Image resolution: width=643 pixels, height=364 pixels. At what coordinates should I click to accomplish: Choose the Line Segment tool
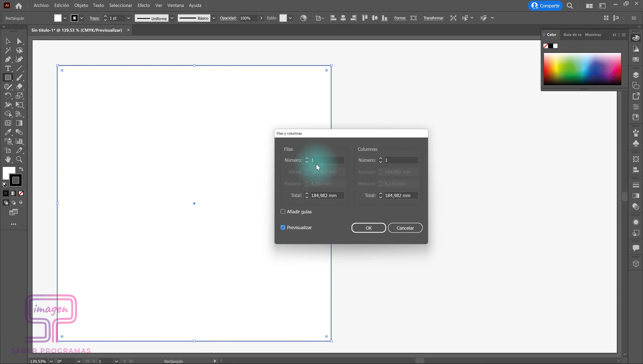[x=19, y=68]
